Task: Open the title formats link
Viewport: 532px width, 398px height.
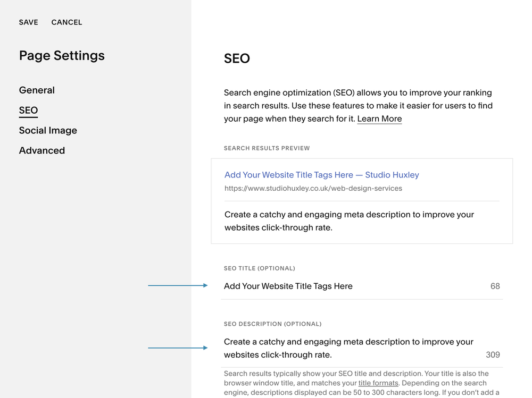Action: click(x=378, y=383)
